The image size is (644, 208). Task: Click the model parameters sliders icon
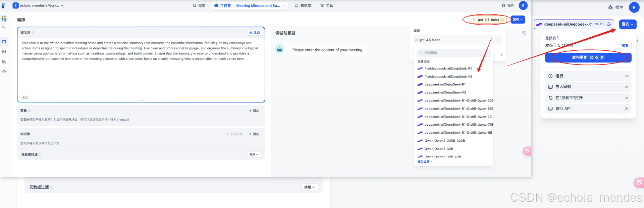[609, 24]
